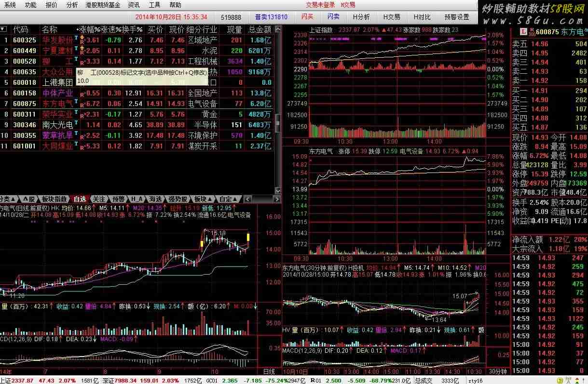The image size is (588, 384).
Task: Open the H交易 toolbar button
Action: (x=392, y=17)
